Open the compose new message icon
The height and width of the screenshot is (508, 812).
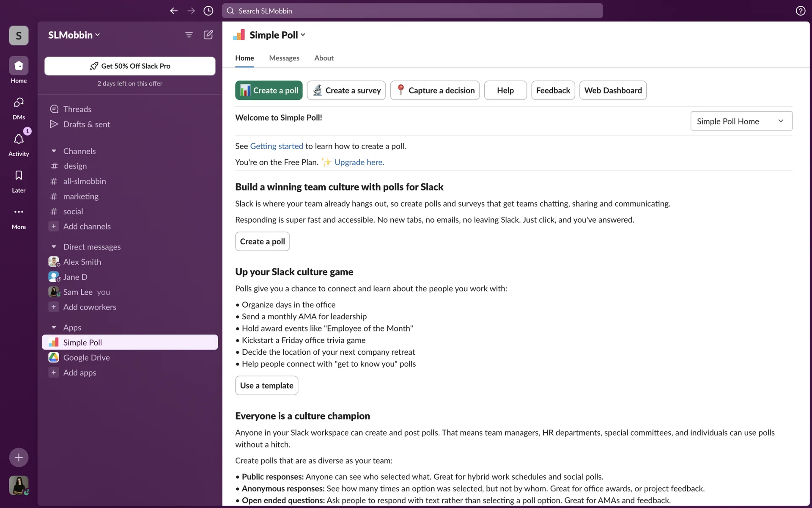208,35
